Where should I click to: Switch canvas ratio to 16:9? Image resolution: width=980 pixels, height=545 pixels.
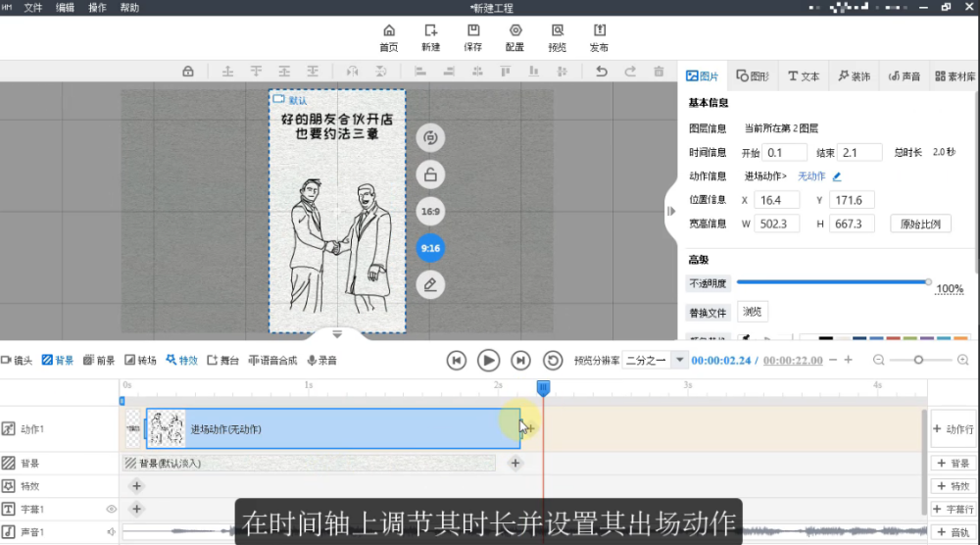[x=429, y=212]
